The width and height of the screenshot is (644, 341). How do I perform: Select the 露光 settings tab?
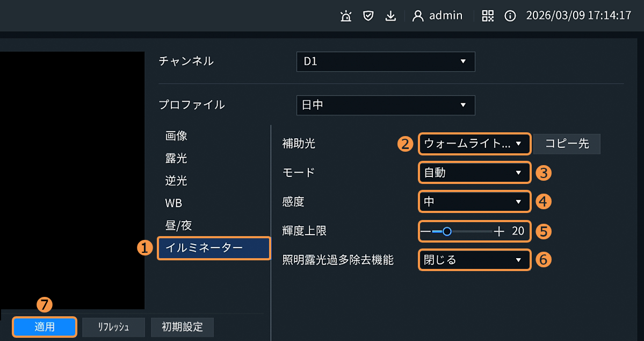[x=176, y=159]
